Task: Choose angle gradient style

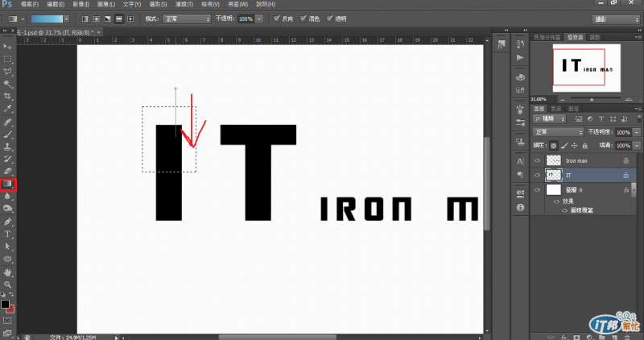Action: click(x=108, y=19)
